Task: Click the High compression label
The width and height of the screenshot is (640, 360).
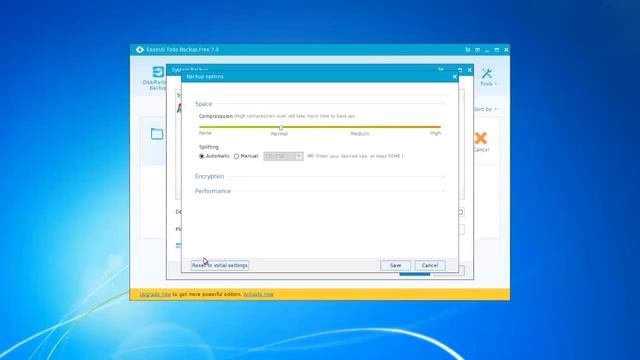Action: coord(435,133)
